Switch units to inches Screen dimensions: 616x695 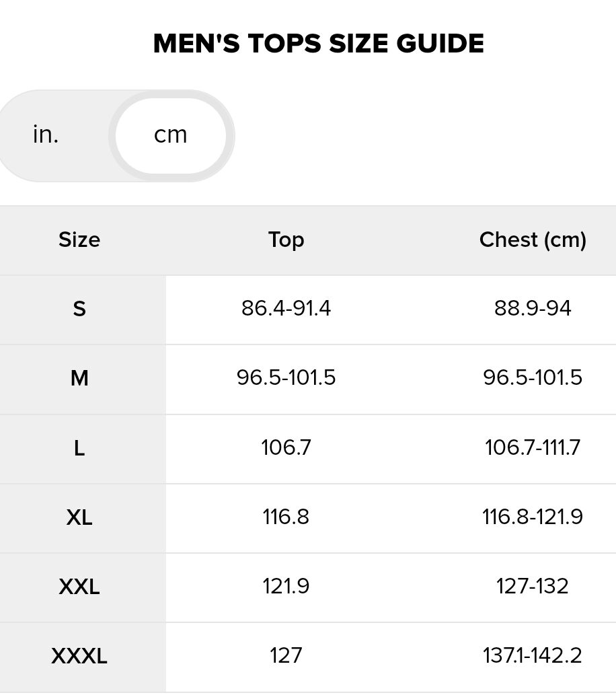click(46, 135)
